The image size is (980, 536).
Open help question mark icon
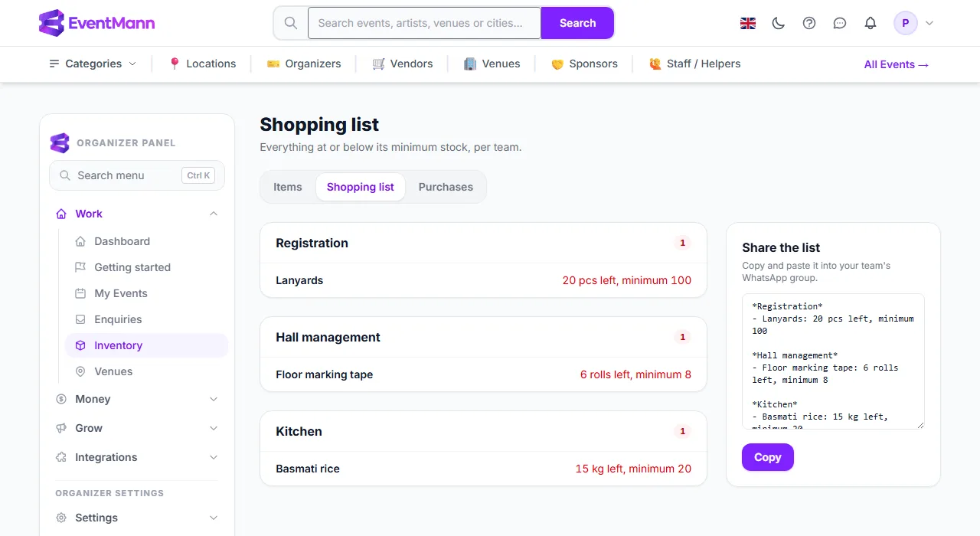tap(809, 23)
